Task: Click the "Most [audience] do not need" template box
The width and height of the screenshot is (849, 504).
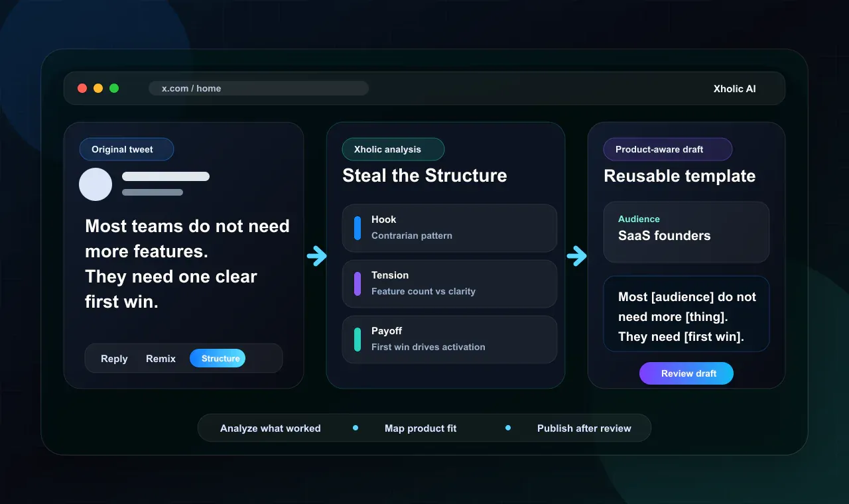Action: (686, 314)
